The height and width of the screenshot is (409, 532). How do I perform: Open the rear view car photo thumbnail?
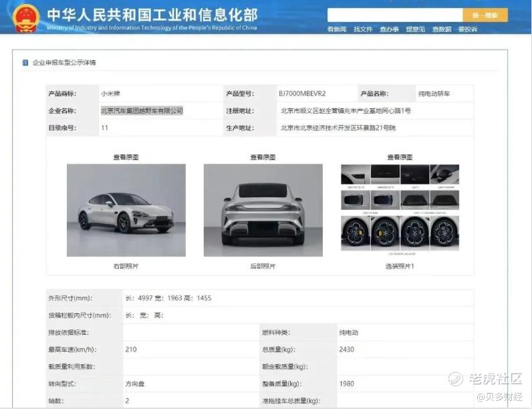(x=263, y=211)
